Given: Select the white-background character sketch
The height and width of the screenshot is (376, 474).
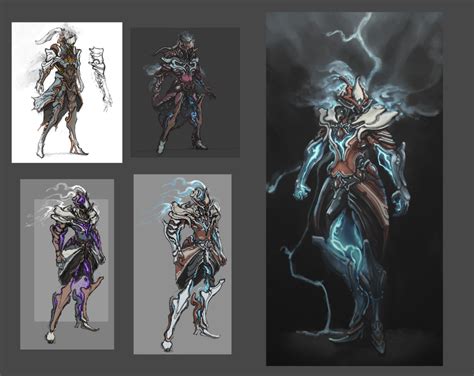Looking at the screenshot, I should tap(67, 92).
